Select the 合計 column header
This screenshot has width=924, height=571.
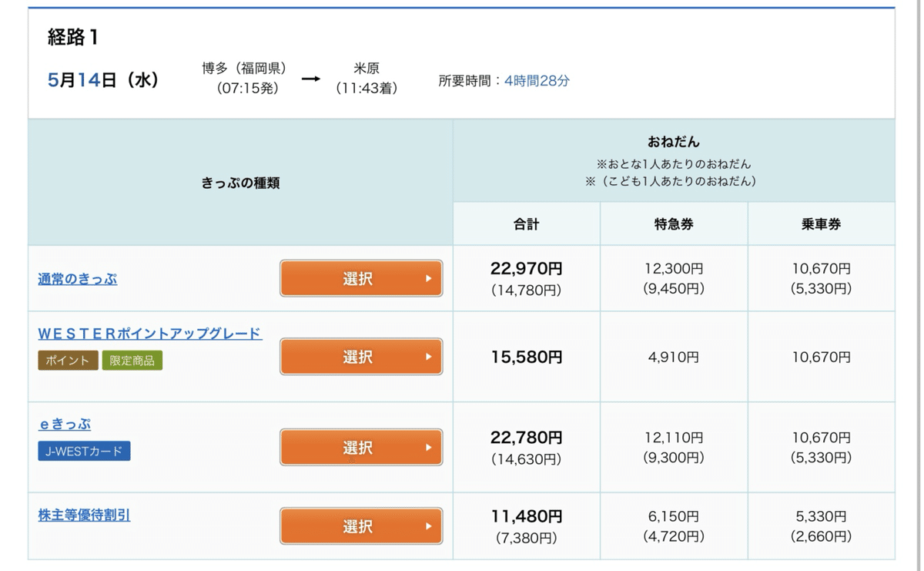coord(526,223)
